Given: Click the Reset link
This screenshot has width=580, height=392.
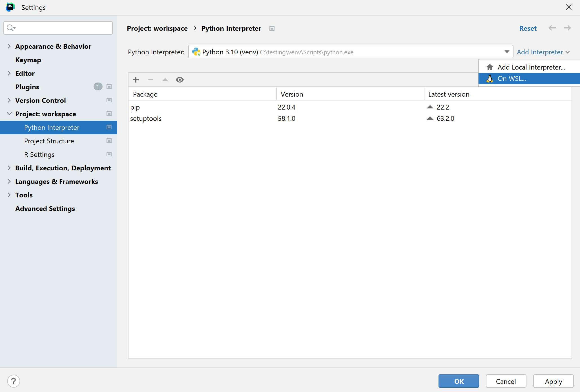Looking at the screenshot, I should (528, 28).
